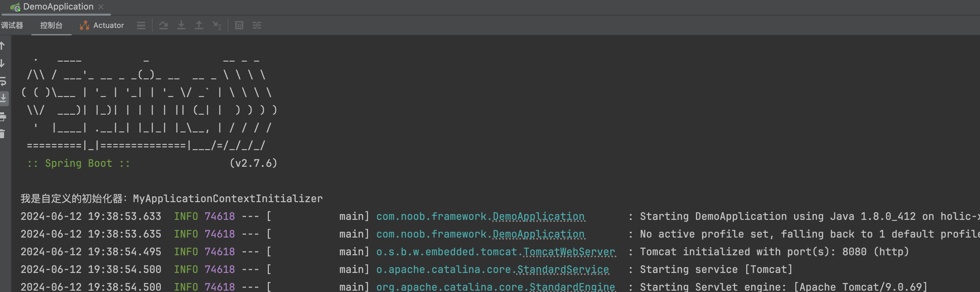
Task: Click process ID 74618 in the TomcatWebServer line
Action: (220, 252)
